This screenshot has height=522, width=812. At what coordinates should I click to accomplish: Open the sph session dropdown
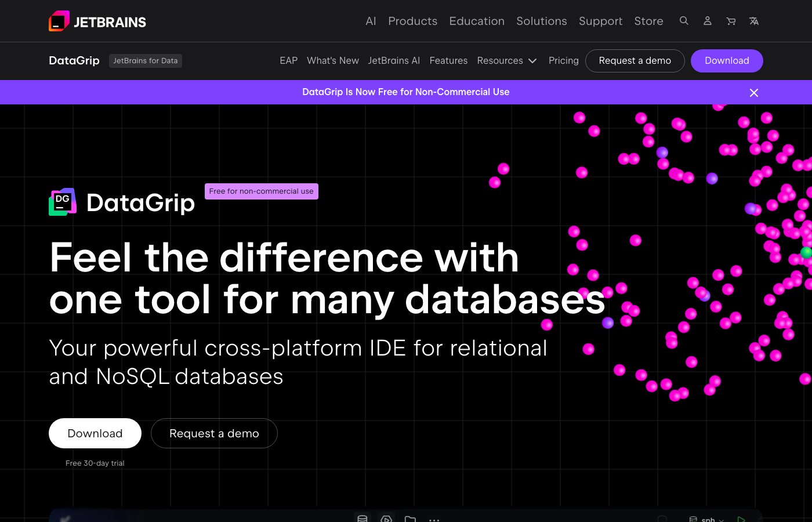click(x=708, y=519)
